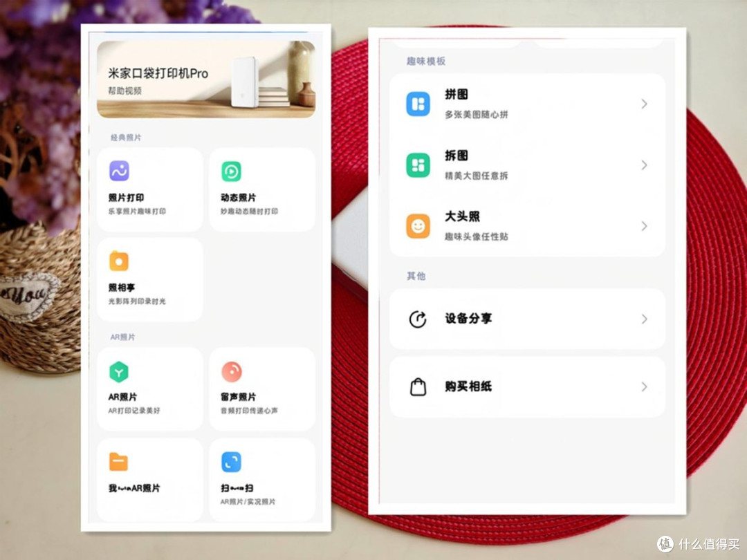Click the AR照片 card title

point(122,397)
